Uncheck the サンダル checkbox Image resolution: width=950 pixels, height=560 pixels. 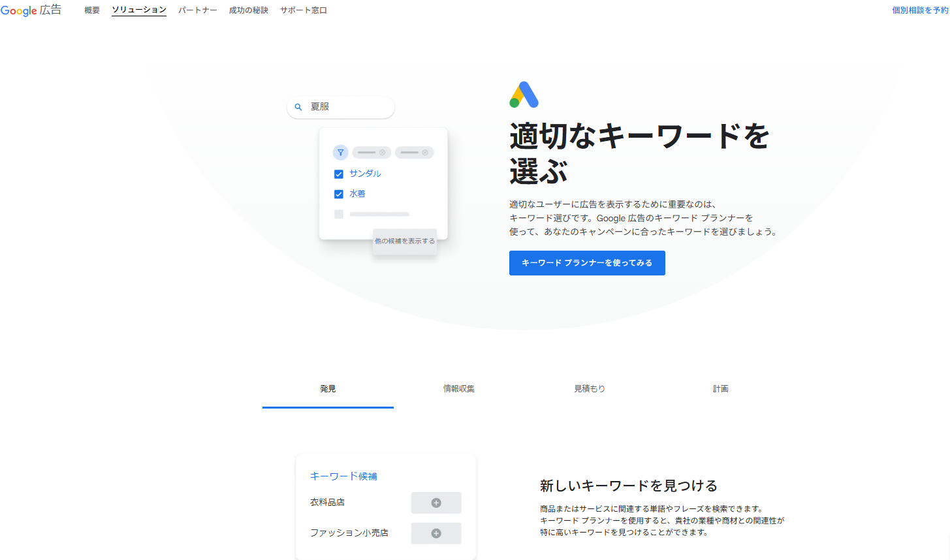339,174
